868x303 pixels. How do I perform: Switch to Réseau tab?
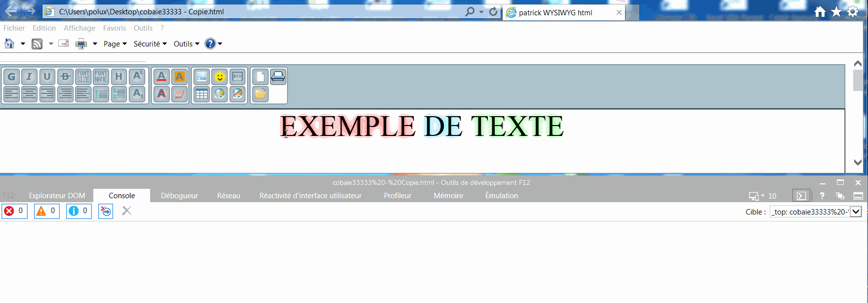tap(229, 196)
